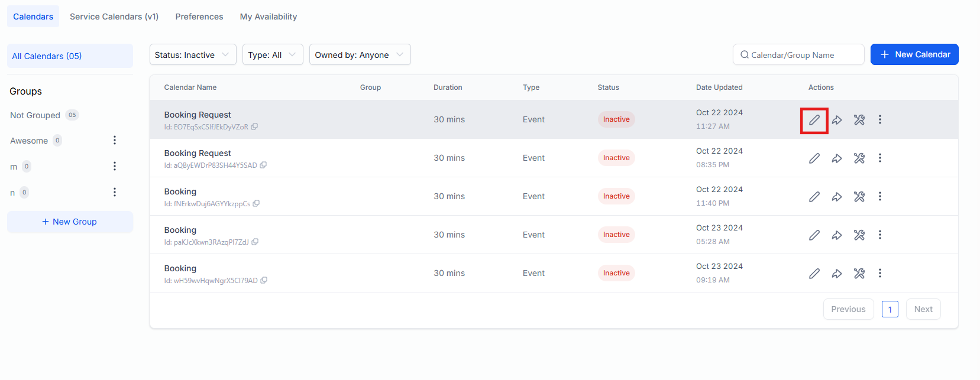Click the edit pencil icon for the first Booking Request
The width and height of the screenshot is (980, 380).
coord(814,120)
